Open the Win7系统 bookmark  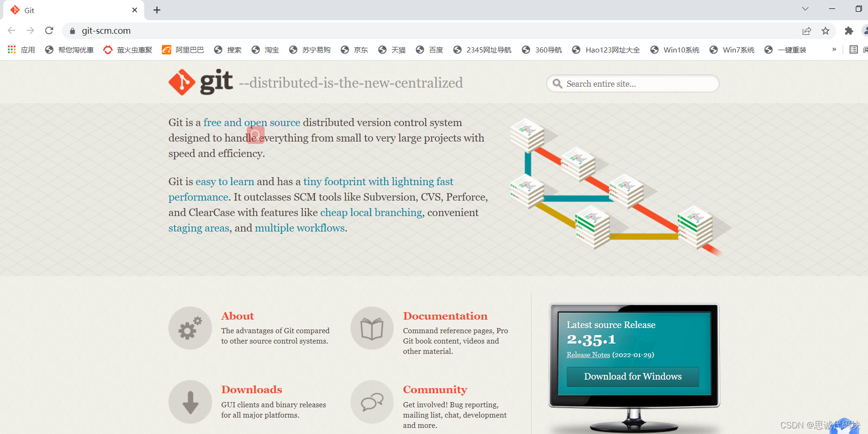[732, 50]
